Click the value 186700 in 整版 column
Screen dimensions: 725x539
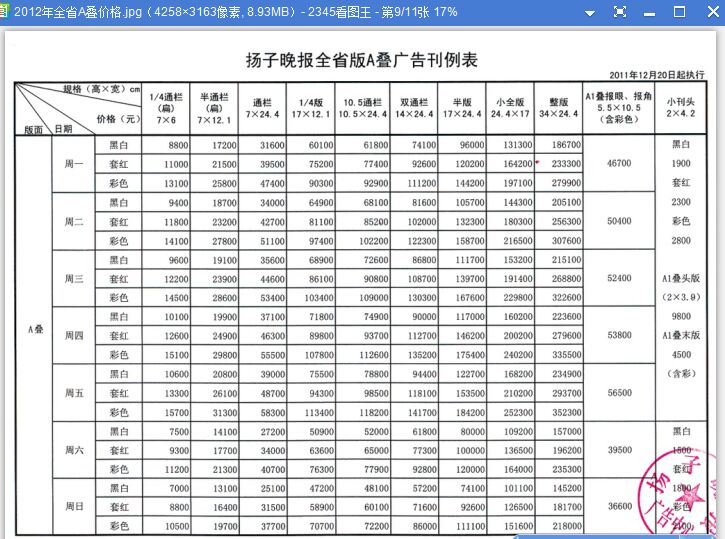pyautogui.click(x=566, y=145)
